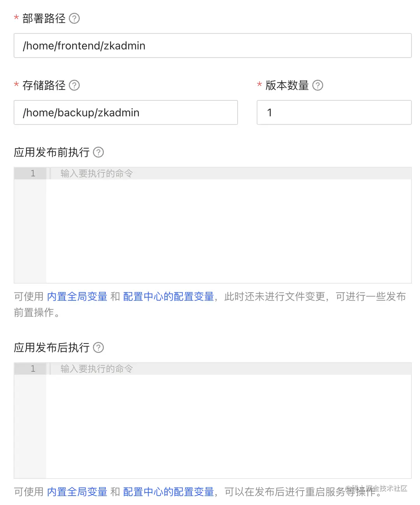This screenshot has width=420, height=505.
Task: Click help icon next to 应用发布前执行
Action: click(99, 152)
